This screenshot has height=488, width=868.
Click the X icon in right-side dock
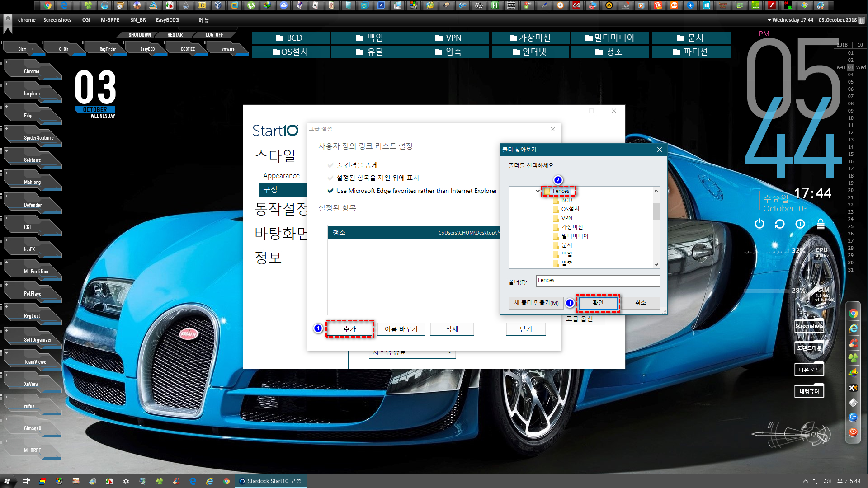click(x=853, y=388)
